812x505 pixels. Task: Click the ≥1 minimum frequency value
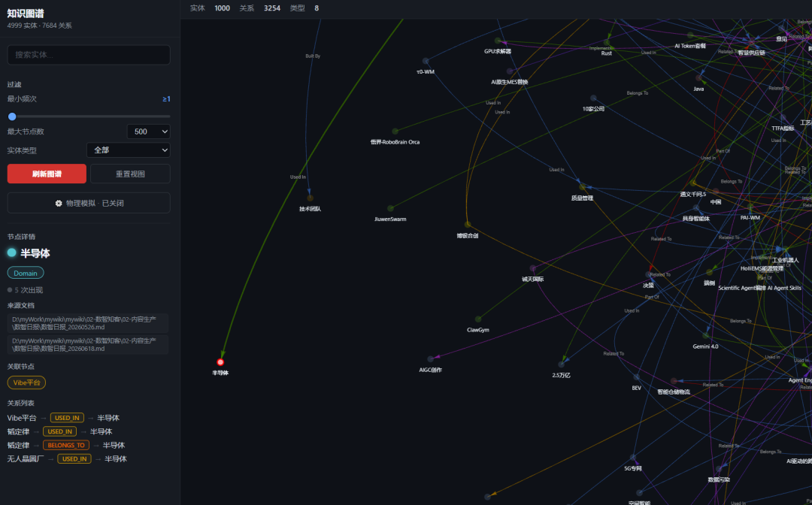(166, 99)
